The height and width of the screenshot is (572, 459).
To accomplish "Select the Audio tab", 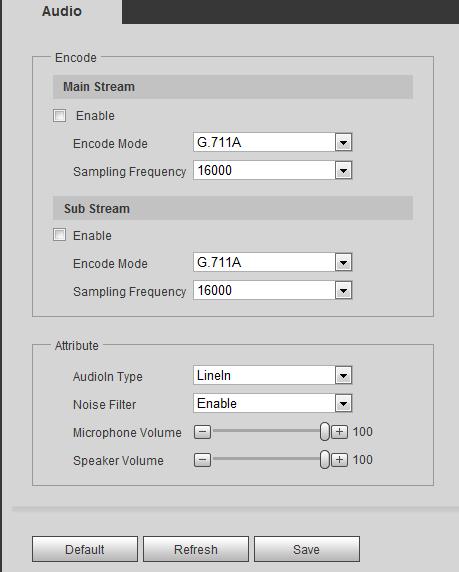I will click(x=62, y=11).
